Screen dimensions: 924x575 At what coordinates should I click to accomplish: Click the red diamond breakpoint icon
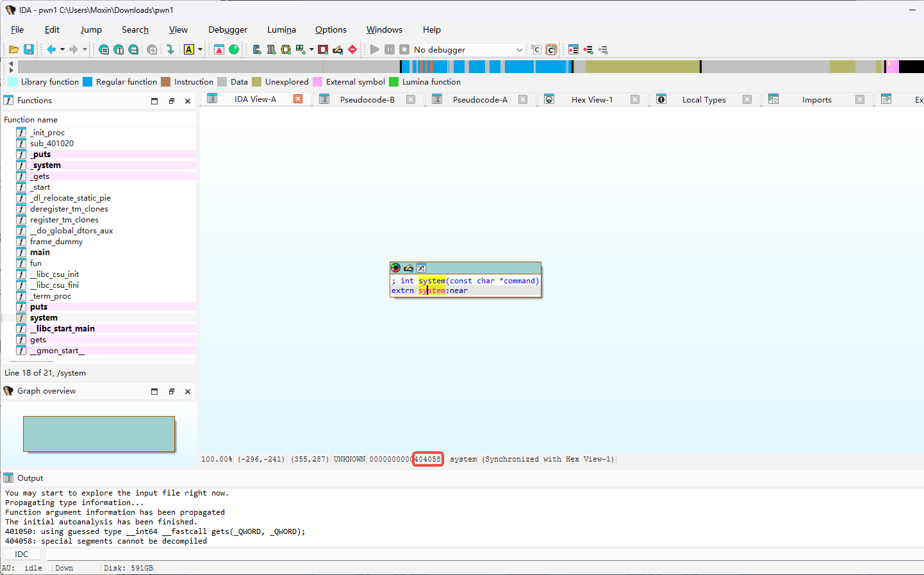[x=352, y=49]
